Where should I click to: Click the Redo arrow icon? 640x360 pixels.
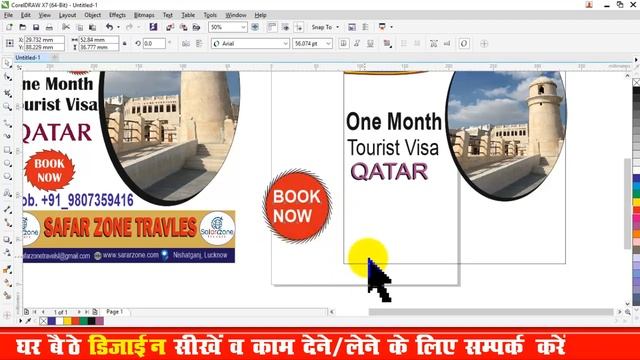(129, 27)
